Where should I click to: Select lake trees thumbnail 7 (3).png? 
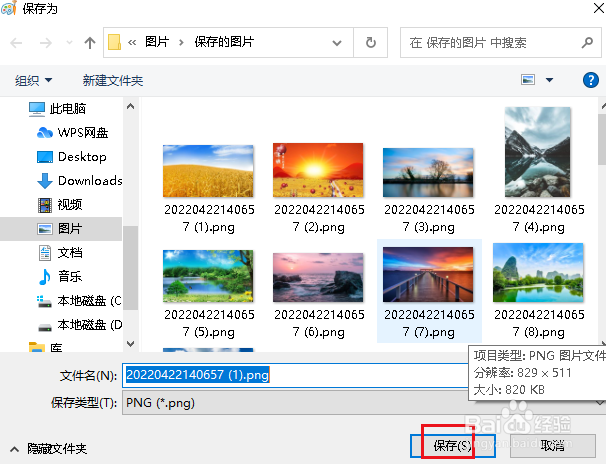click(x=428, y=172)
